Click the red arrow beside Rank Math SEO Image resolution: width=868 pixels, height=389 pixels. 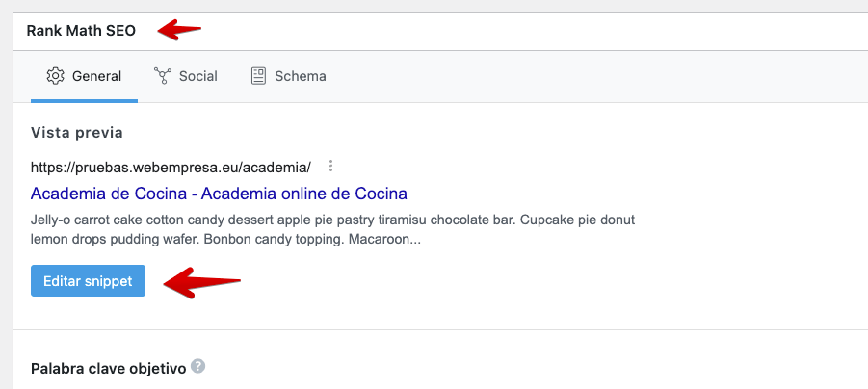coord(179,29)
